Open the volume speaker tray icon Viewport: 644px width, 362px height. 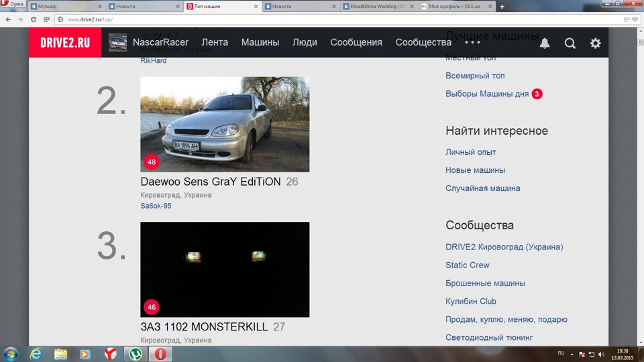601,354
